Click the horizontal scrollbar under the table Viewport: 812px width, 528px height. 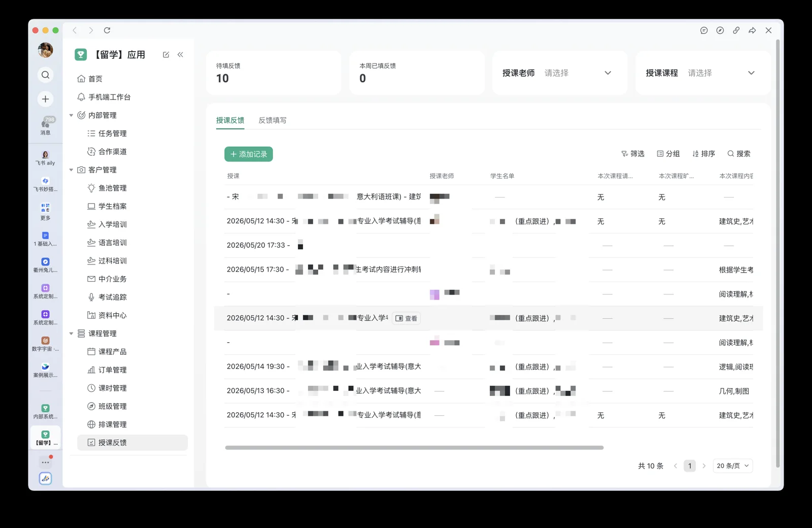414,448
